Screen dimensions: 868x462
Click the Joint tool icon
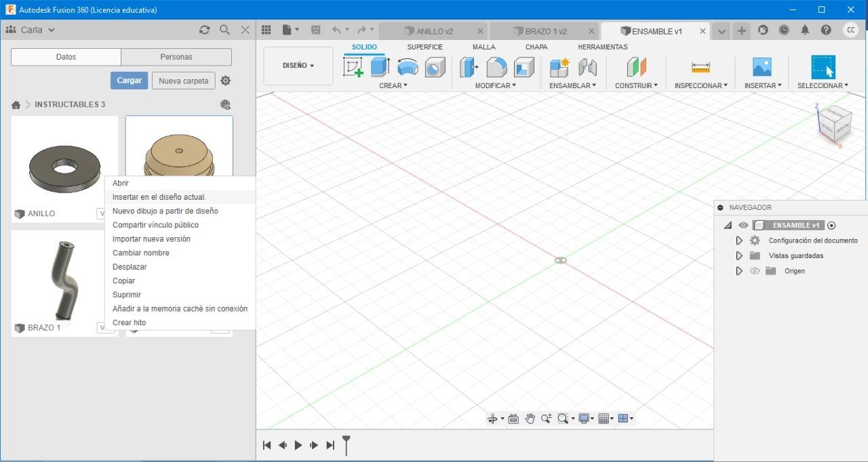[x=587, y=67]
